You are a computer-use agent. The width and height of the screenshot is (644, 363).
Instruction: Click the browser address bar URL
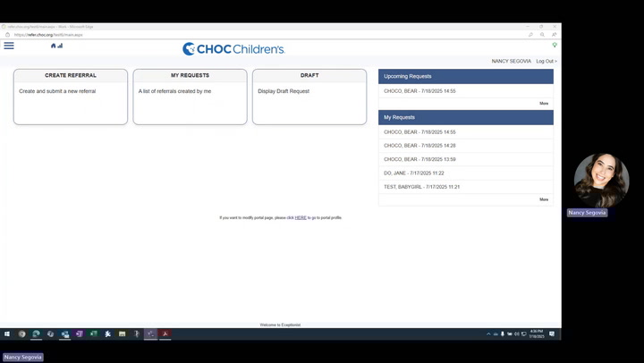point(48,35)
